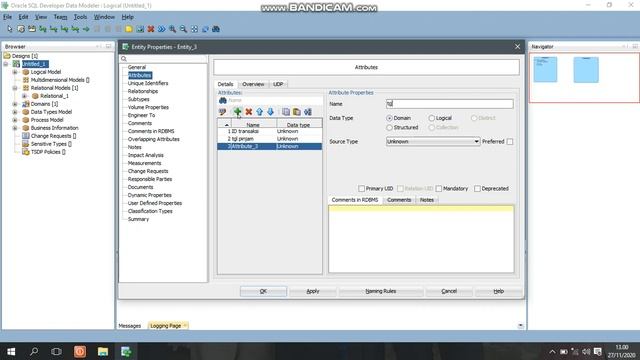The image size is (640, 360).
Task: Click the attribute properties icon left of plus
Action: pyautogui.click(x=222, y=111)
